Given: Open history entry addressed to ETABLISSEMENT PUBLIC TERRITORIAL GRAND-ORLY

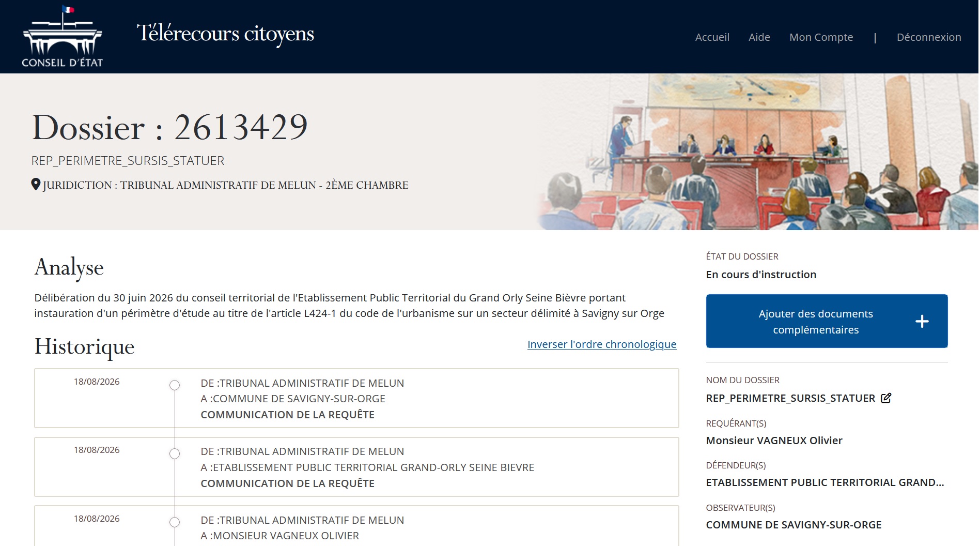Looking at the screenshot, I should (x=356, y=467).
